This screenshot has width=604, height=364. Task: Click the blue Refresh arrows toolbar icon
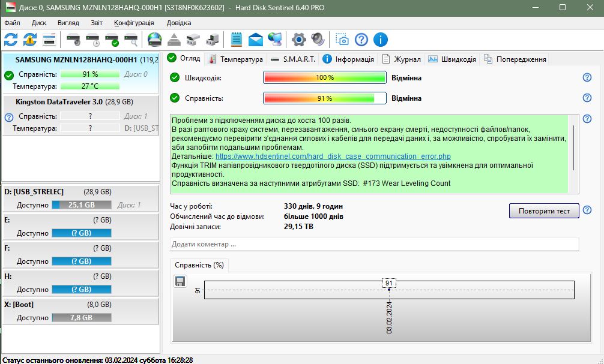point(11,40)
